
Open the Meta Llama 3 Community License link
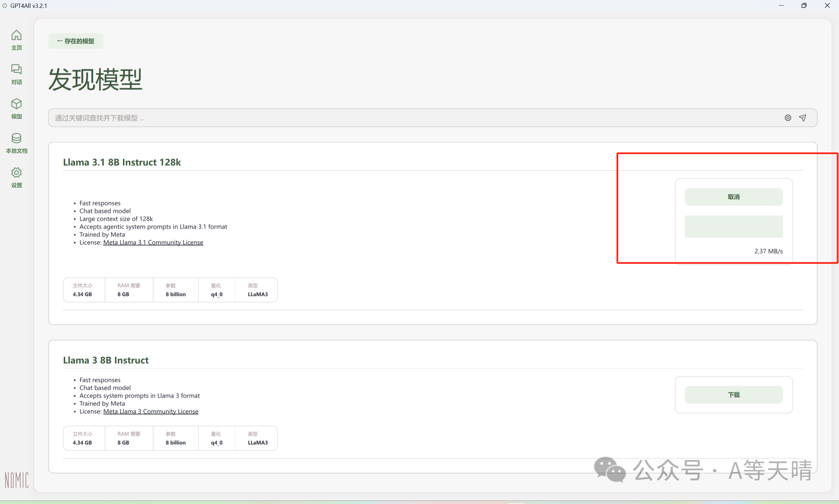pyautogui.click(x=150, y=411)
